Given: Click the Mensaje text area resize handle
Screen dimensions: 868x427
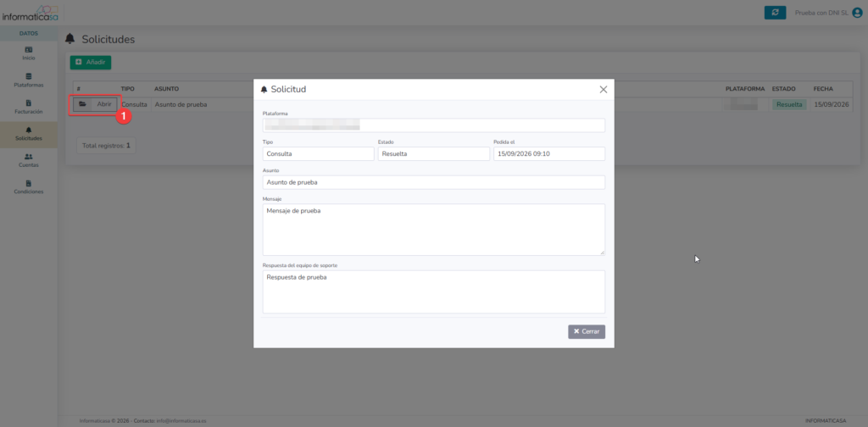Looking at the screenshot, I should (x=603, y=252).
